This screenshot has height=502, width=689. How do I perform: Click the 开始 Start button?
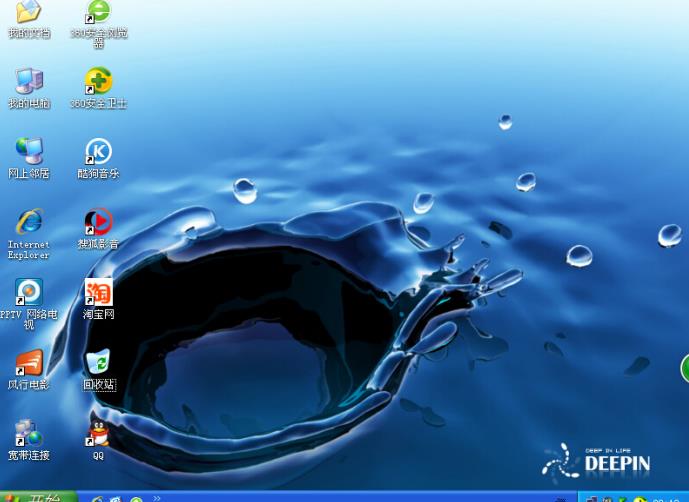point(39,497)
